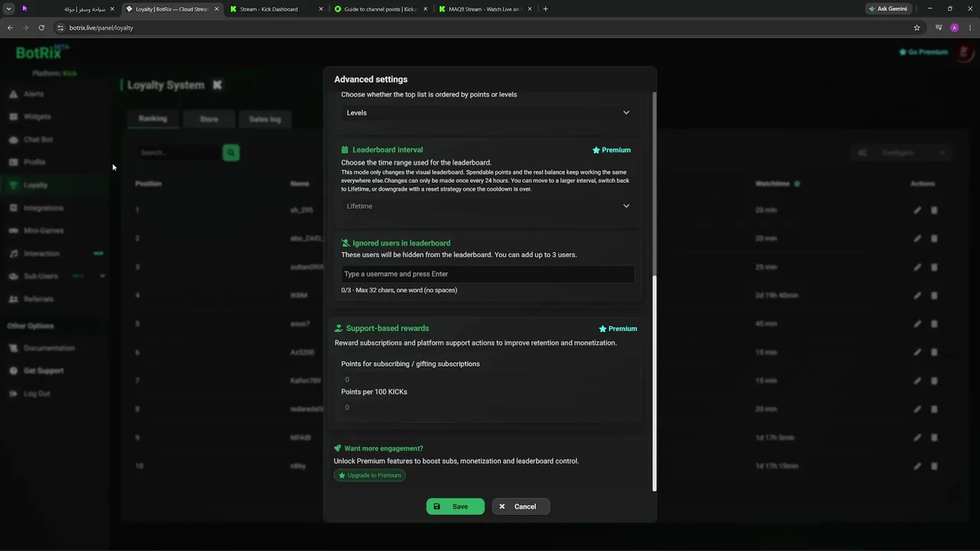This screenshot has width=980, height=551.
Task: Open Referrals in the sidebar
Action: [38, 299]
